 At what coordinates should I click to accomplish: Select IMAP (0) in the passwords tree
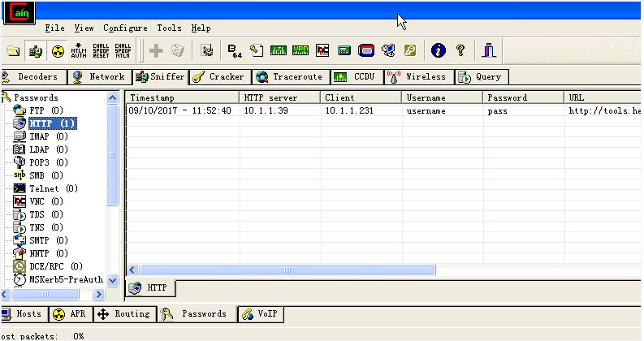pos(49,136)
